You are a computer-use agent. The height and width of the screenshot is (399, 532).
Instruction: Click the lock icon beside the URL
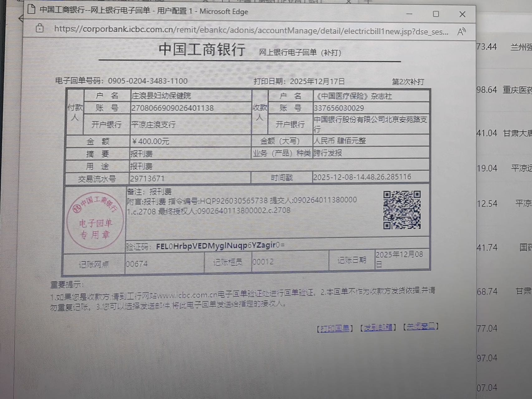pos(40,28)
